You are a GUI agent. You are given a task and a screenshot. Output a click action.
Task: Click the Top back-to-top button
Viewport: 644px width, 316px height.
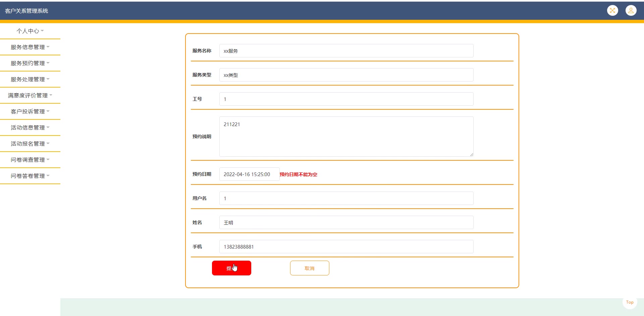click(630, 302)
